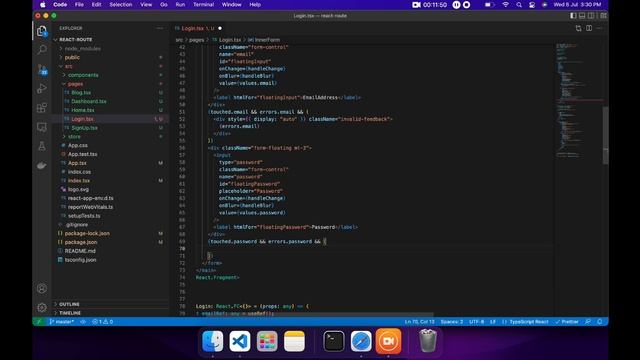Pause the screen recording in the menu bar
Screen dimensions: 640x360
tap(456, 4)
